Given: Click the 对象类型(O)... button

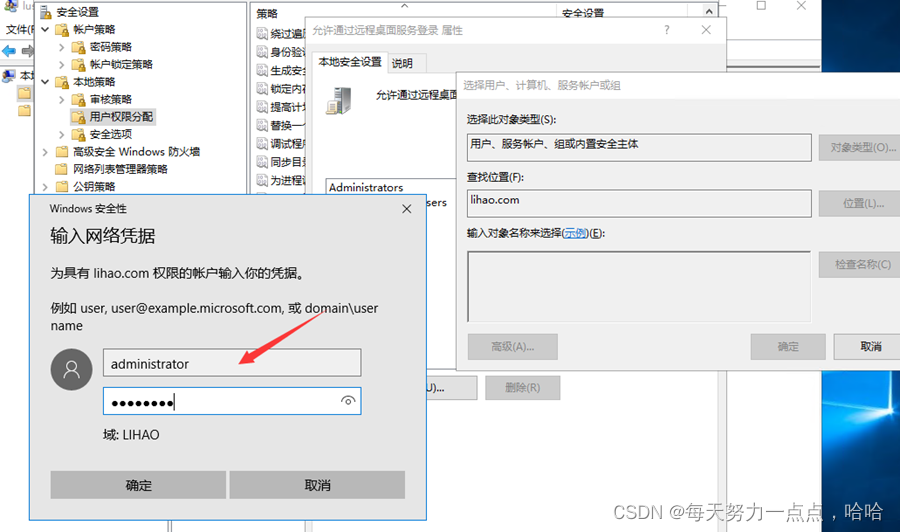Looking at the screenshot, I should tap(860, 147).
